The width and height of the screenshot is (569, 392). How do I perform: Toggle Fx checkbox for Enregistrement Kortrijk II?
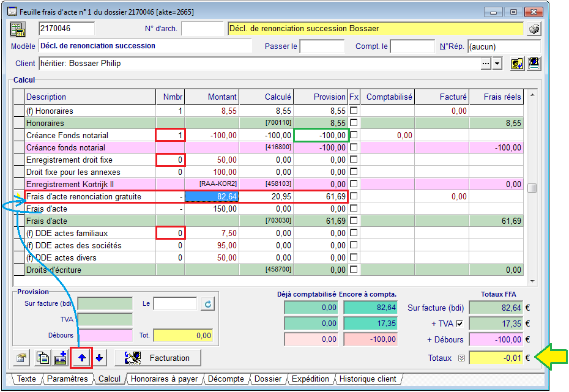[354, 184]
